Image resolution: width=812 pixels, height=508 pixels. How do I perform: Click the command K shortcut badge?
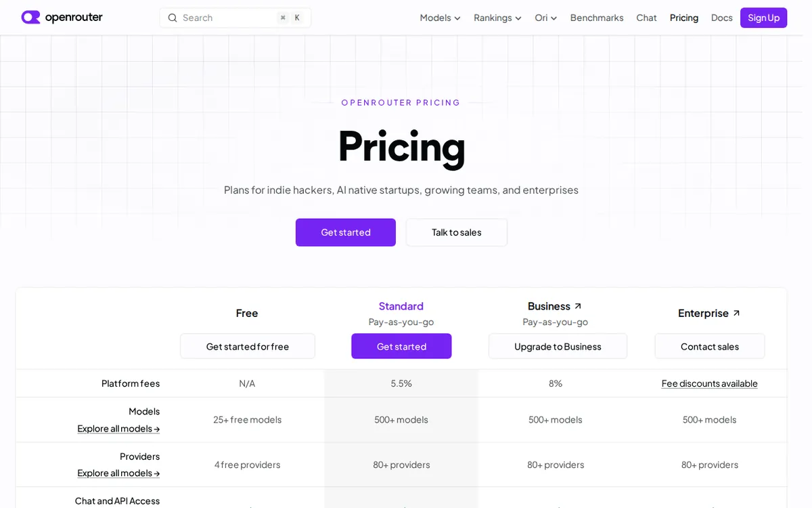click(290, 18)
